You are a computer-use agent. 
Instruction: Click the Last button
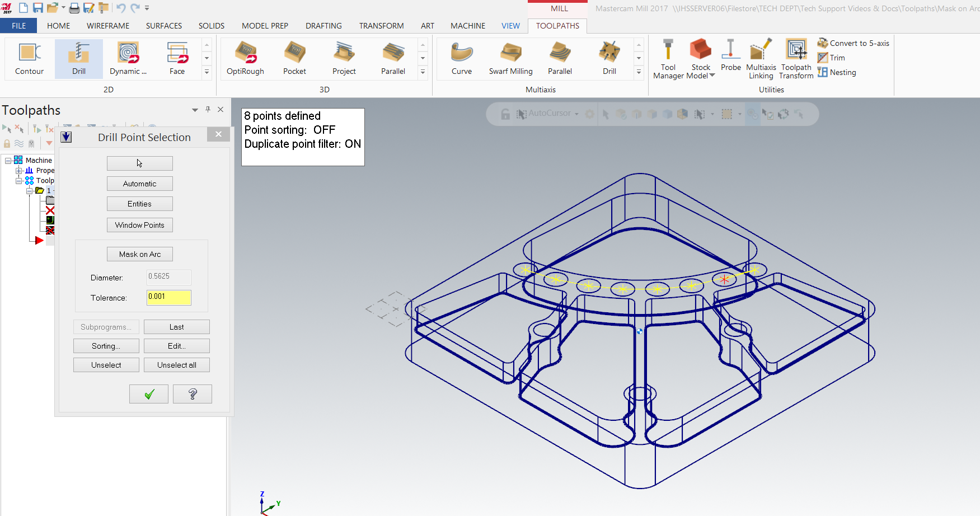[x=177, y=327]
